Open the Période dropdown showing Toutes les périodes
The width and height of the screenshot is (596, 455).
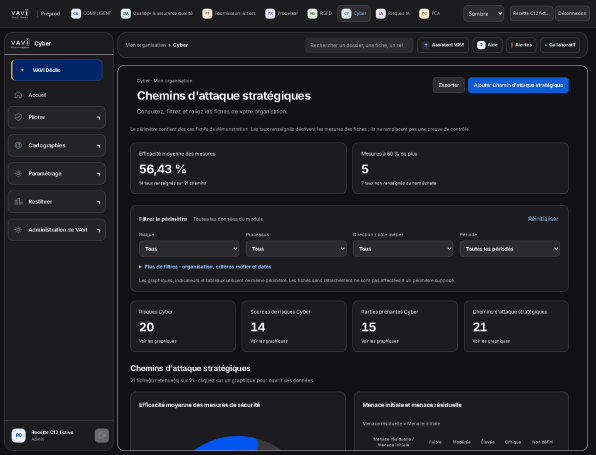tap(510, 249)
